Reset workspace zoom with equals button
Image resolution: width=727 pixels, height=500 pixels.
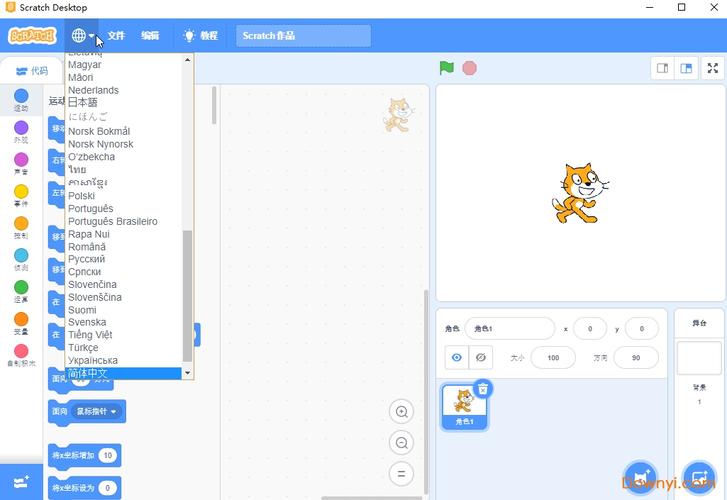402,474
